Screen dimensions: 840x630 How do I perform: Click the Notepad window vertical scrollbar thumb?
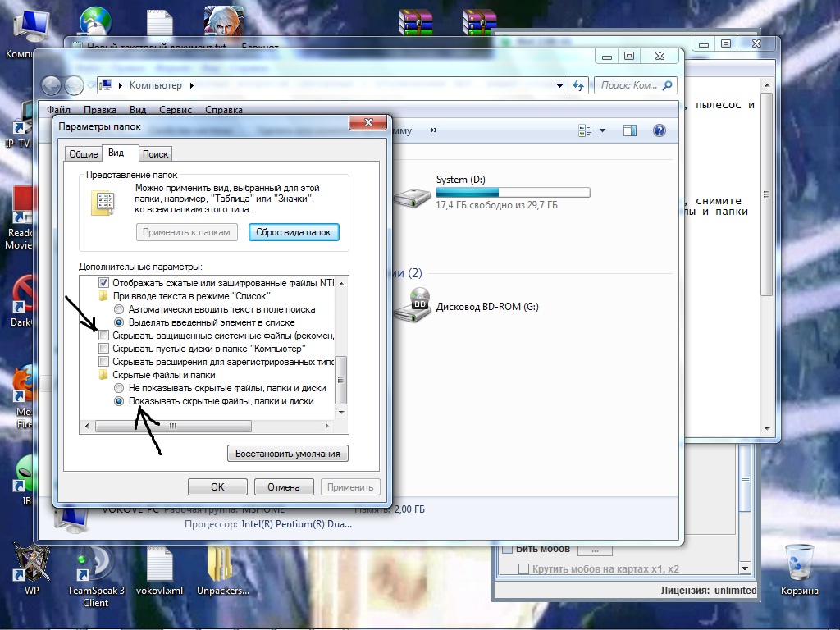pos(767,194)
